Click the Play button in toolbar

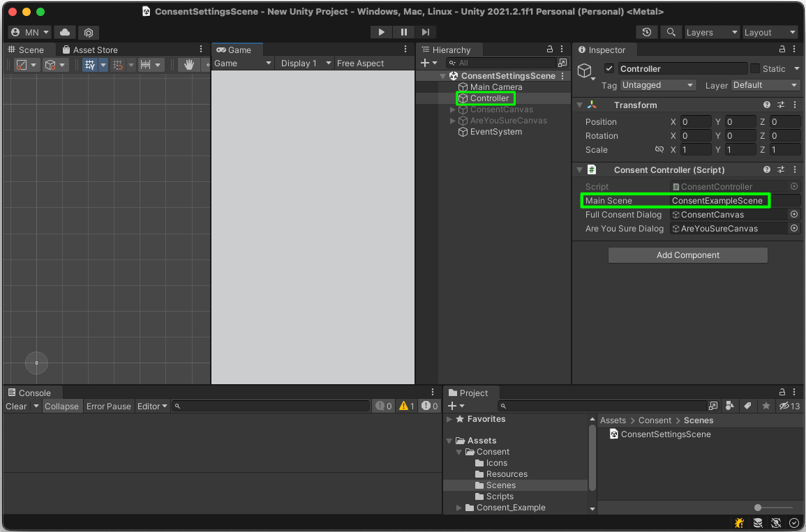pos(381,32)
